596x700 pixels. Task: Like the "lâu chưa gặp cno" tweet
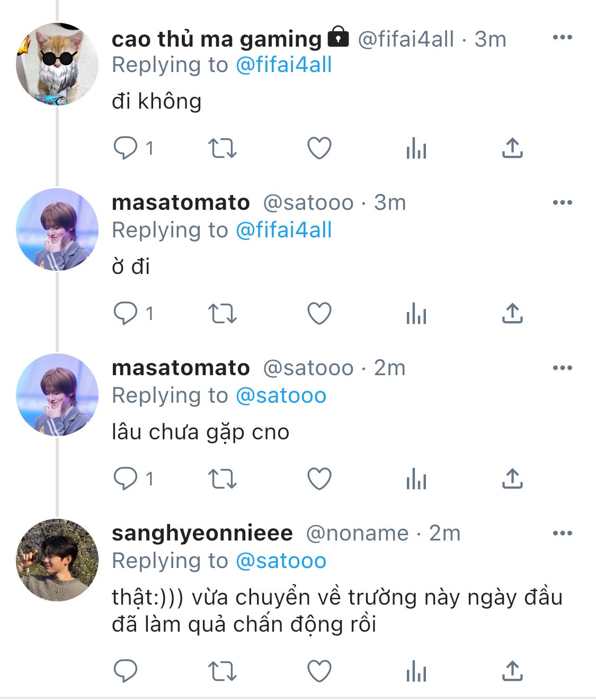(x=319, y=479)
